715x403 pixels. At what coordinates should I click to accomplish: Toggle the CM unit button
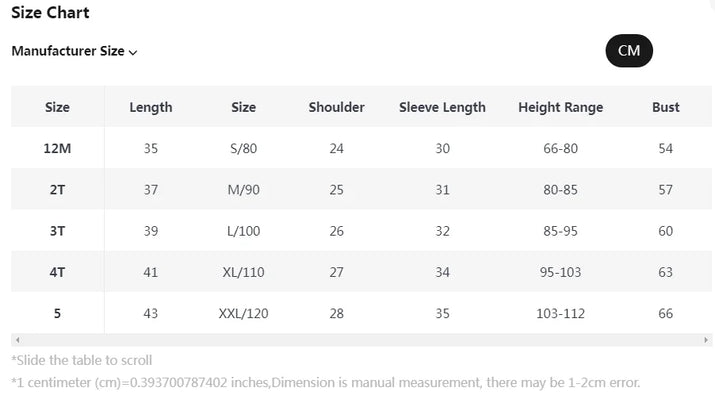[629, 51]
